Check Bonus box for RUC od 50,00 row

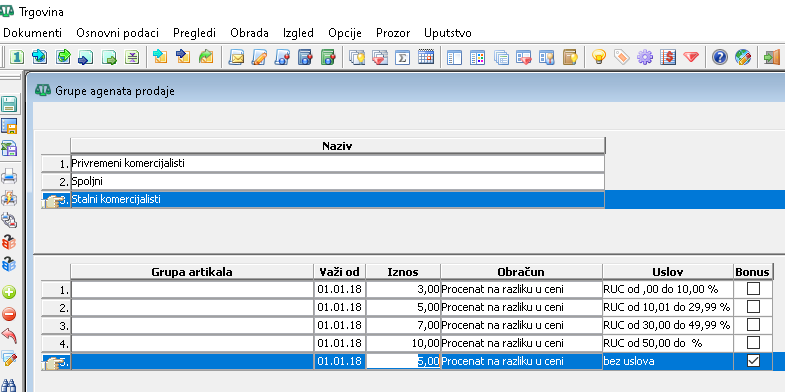pyautogui.click(x=753, y=343)
